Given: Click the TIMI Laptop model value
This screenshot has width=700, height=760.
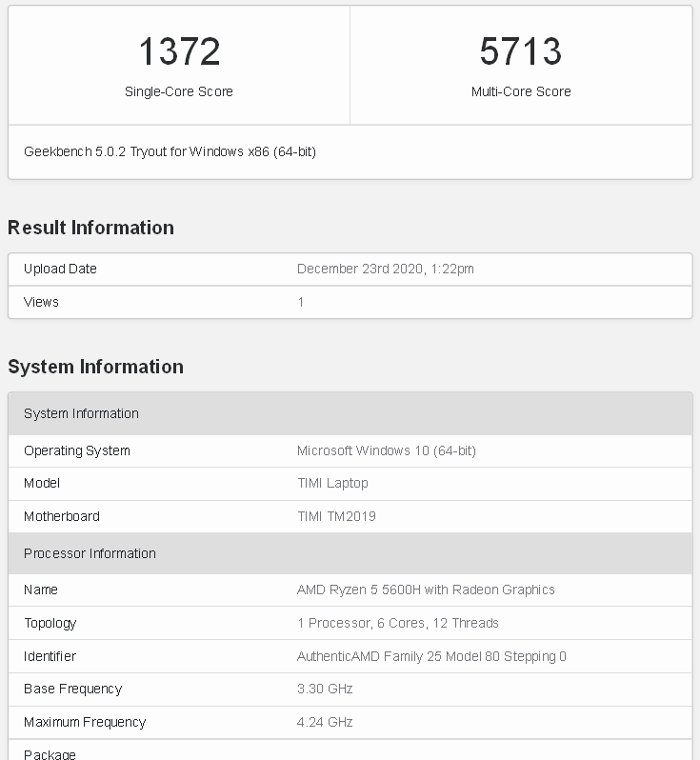Looking at the screenshot, I should [332, 483].
